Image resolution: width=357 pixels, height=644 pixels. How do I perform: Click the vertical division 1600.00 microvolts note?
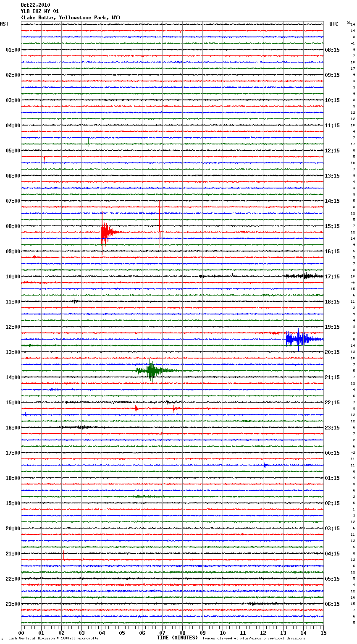pyautogui.click(x=54, y=639)
